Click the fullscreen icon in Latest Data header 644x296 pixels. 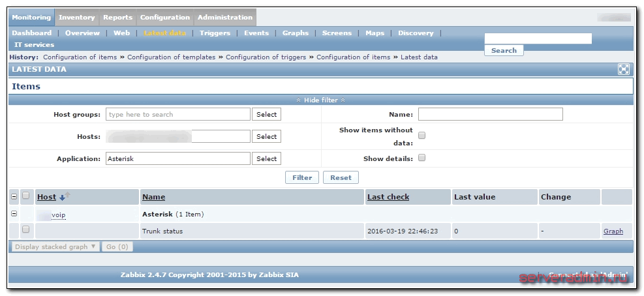coord(624,69)
